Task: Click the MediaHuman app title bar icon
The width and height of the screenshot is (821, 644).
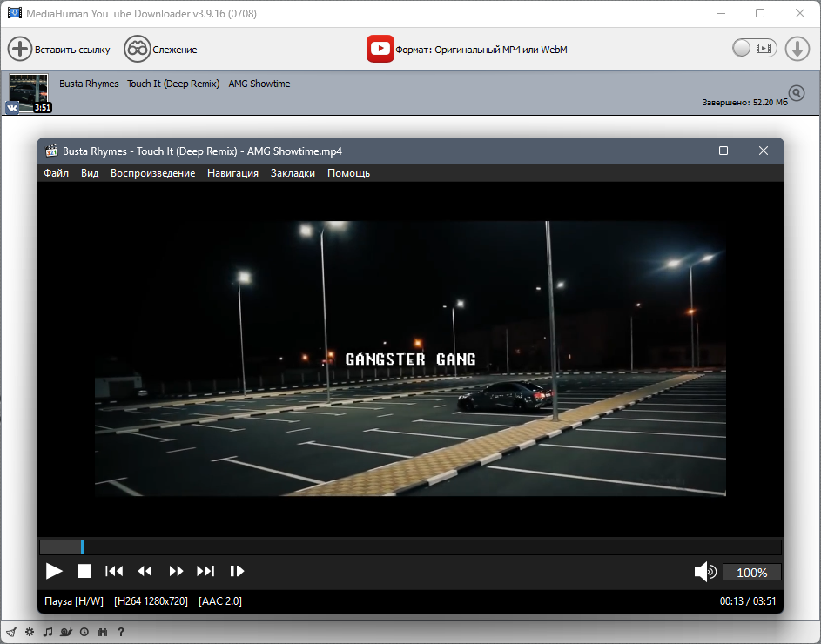Action: tap(15, 12)
